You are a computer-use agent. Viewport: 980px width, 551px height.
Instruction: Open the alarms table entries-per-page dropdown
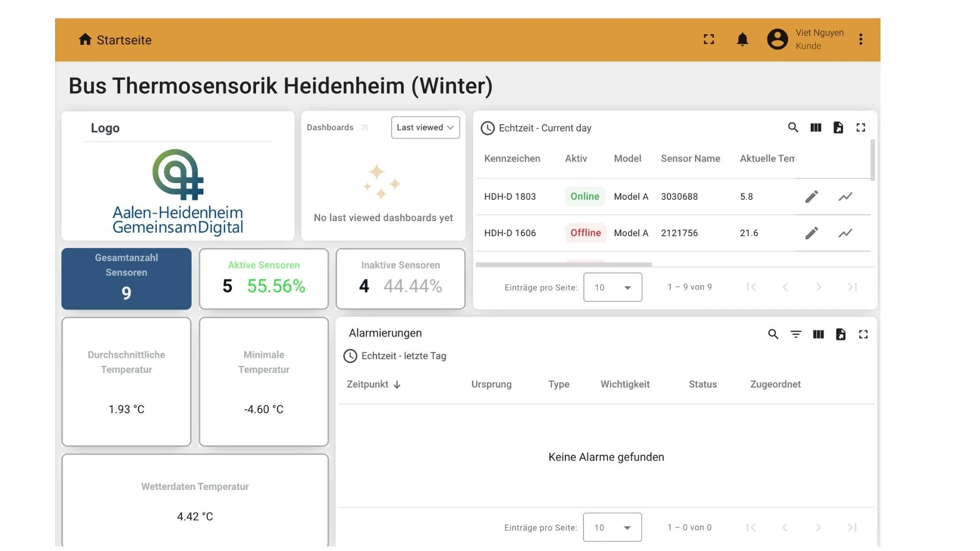(x=612, y=528)
